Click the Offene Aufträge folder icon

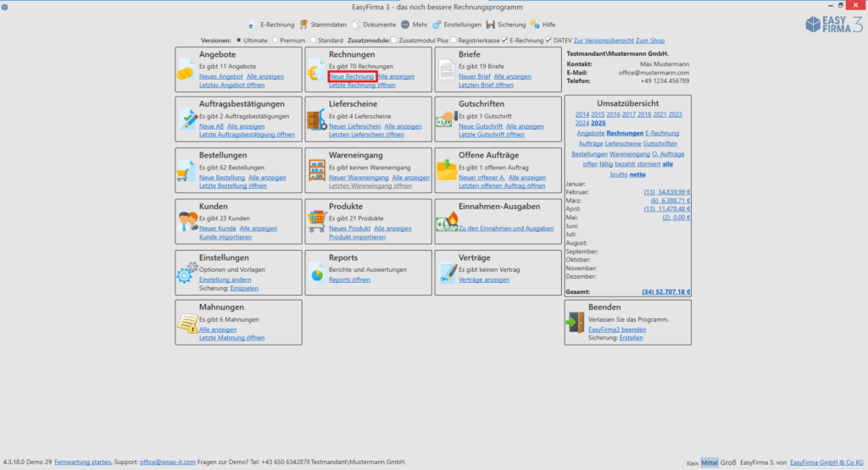[446, 170]
